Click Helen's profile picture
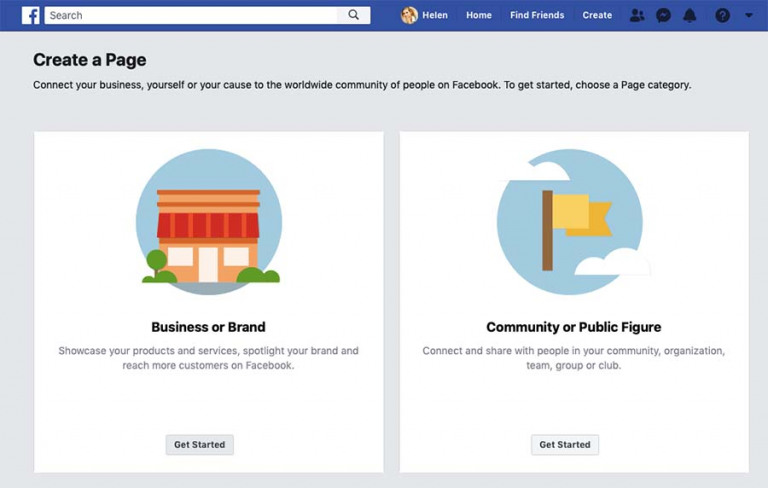768x488 pixels. (409, 15)
